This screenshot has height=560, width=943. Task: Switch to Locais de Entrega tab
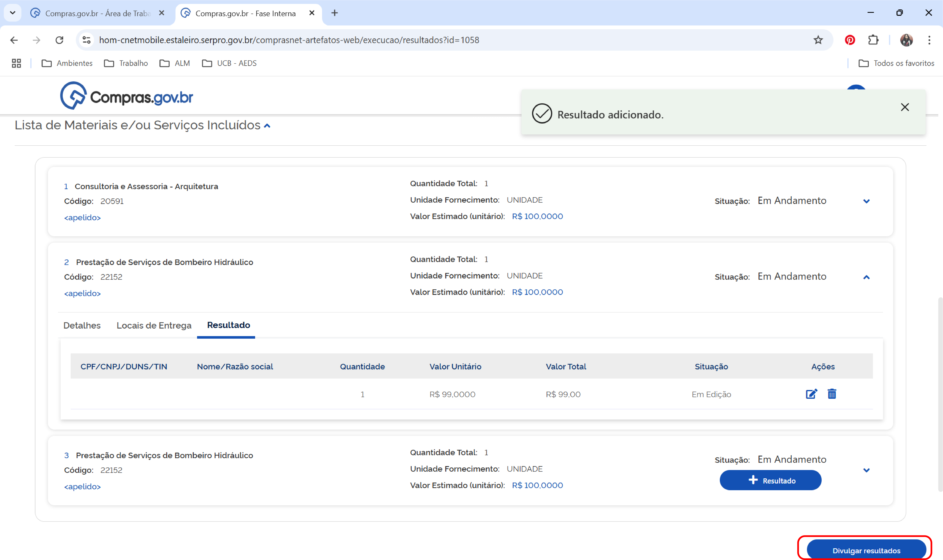pos(154,325)
